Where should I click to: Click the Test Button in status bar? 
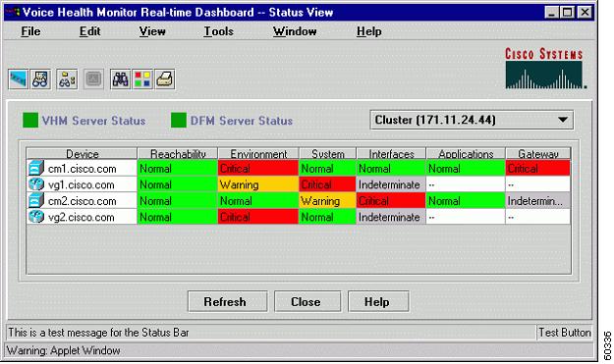click(x=564, y=333)
